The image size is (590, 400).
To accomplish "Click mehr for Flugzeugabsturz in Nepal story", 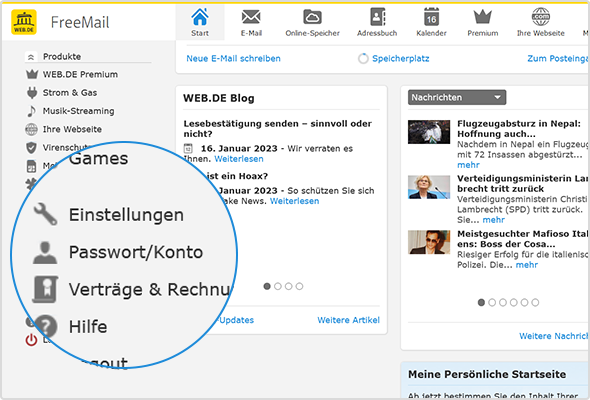I will 468,165.
